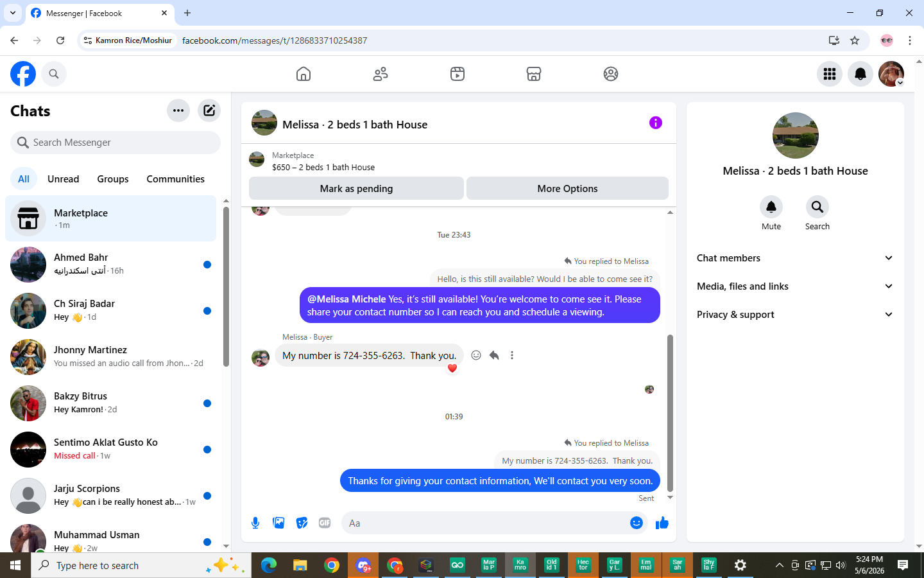The width and height of the screenshot is (924, 578).
Task: Choose a sticker using the sticker icon
Action: (302, 523)
